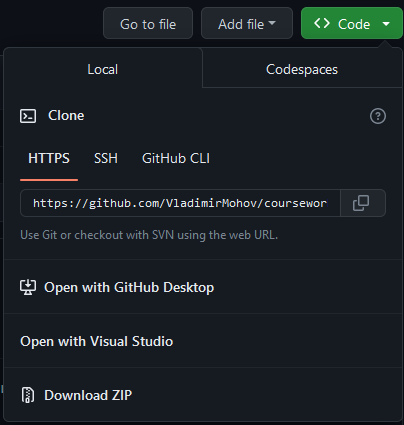Open with GitHub Desktop
This screenshot has width=404, height=425.
tap(203, 287)
